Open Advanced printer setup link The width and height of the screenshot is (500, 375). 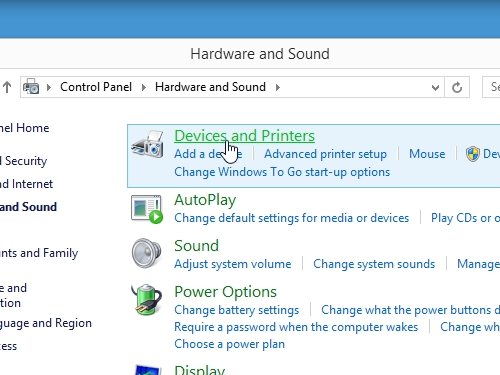pos(325,154)
